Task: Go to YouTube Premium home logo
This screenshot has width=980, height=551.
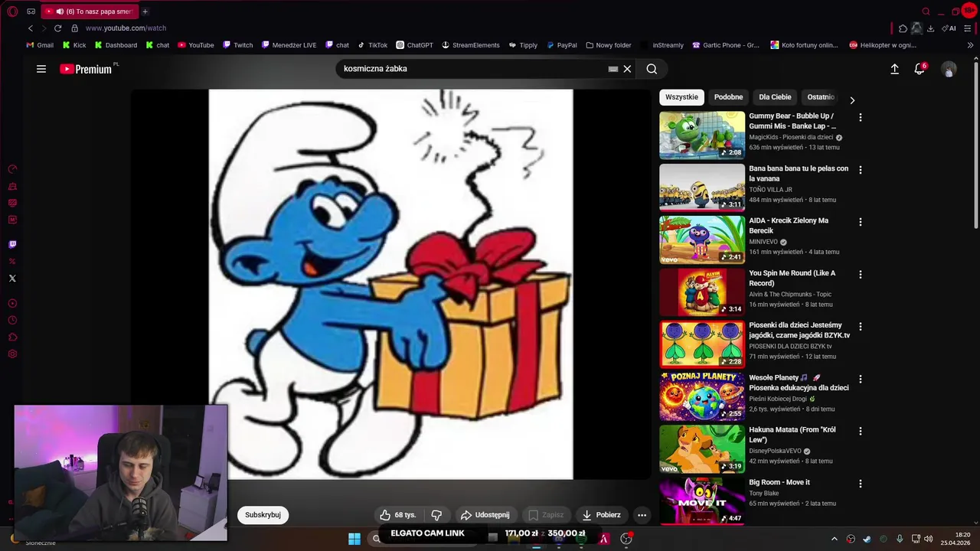Action: tap(86, 69)
